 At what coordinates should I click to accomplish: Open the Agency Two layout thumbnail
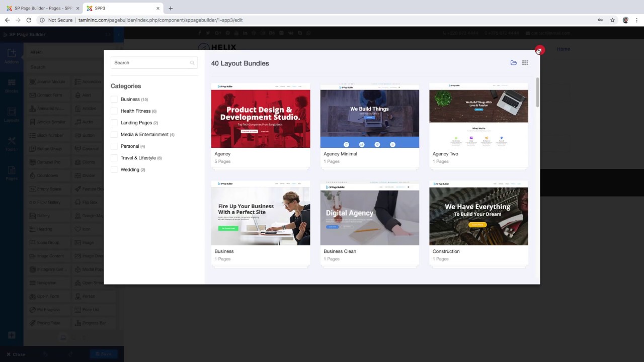coord(478,116)
